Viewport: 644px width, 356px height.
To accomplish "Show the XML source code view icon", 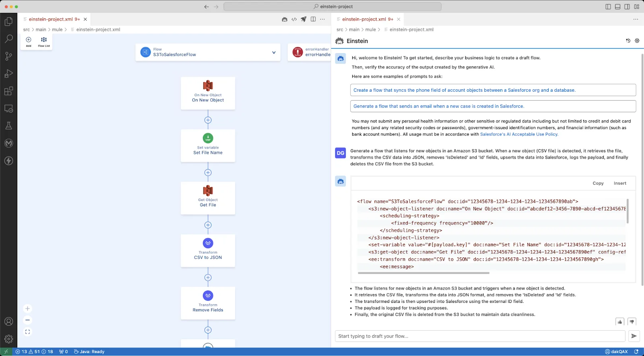I will pyautogui.click(x=294, y=19).
